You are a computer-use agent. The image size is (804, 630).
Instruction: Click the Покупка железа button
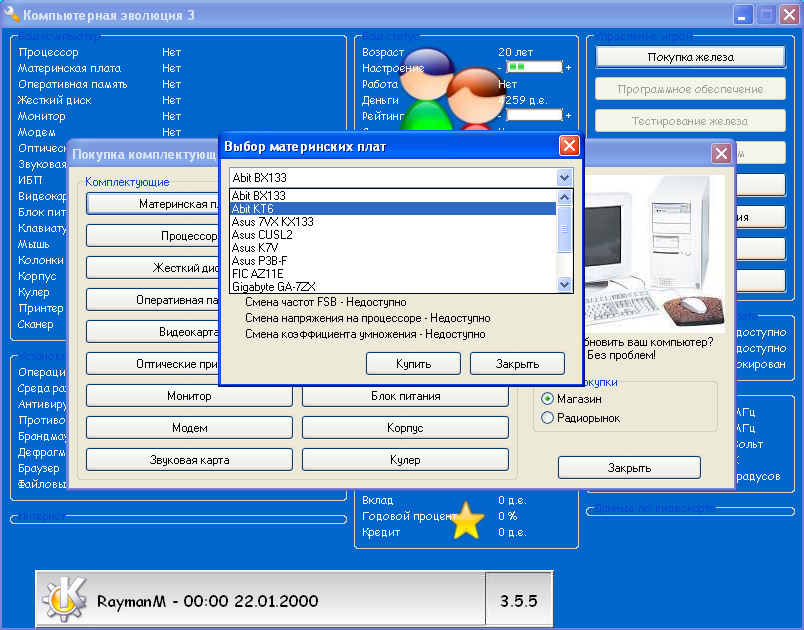690,57
